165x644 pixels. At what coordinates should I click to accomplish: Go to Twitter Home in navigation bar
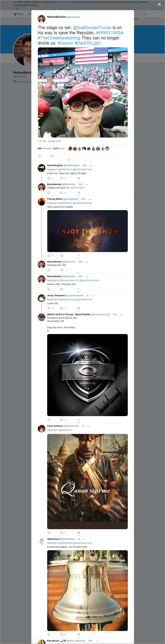(x=19, y=14)
